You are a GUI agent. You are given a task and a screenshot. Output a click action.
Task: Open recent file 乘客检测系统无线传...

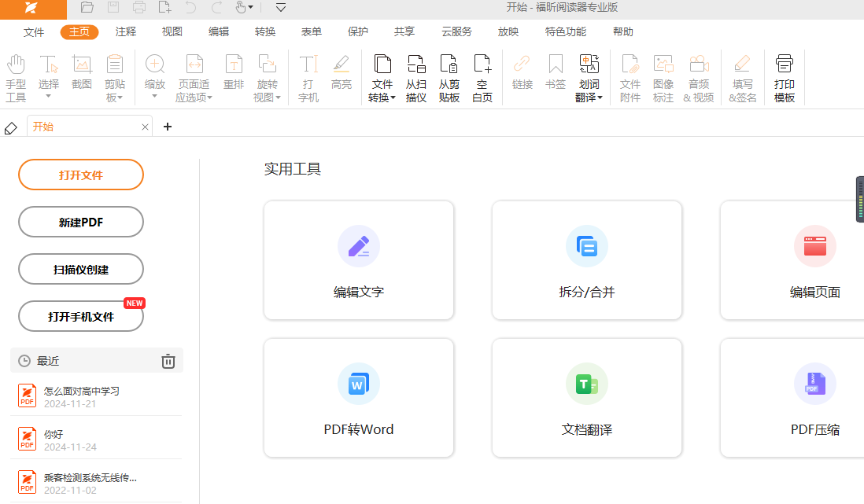tap(97, 483)
